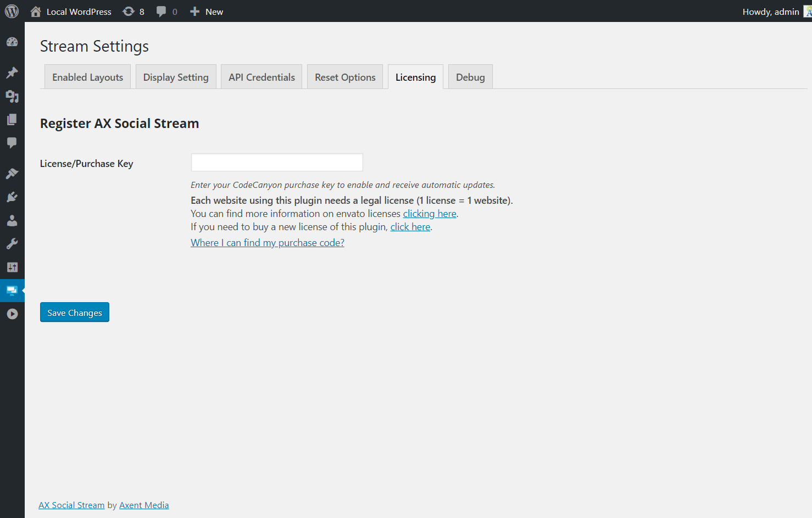The height and width of the screenshot is (518, 812).
Task: Click the 'Each website using this plugin' notice
Action: (x=352, y=200)
